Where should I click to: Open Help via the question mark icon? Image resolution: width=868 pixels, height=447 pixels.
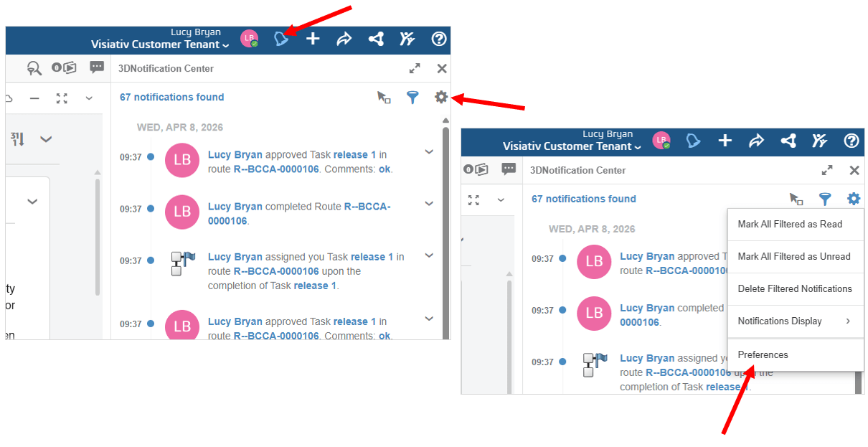(438, 39)
